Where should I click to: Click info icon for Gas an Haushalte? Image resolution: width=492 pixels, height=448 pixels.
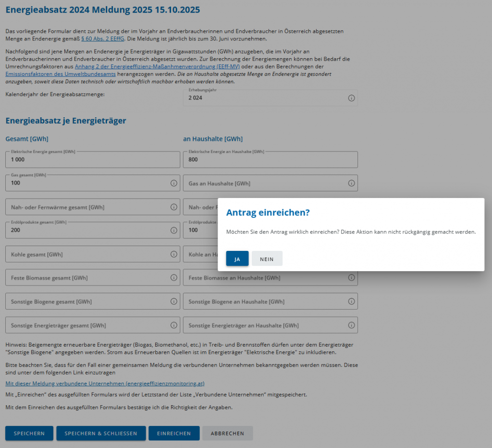click(351, 183)
